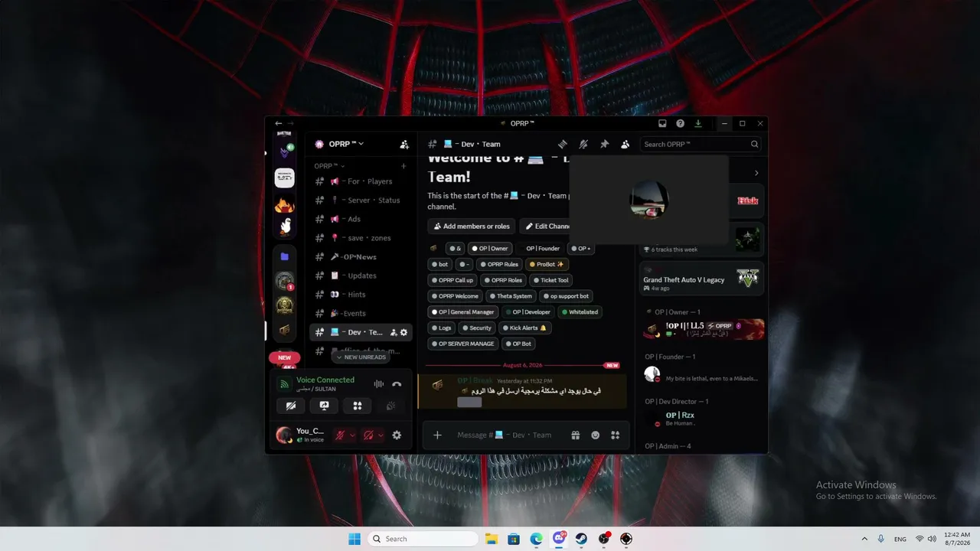
Task: Open the voice connection signal icon
Action: point(284,384)
